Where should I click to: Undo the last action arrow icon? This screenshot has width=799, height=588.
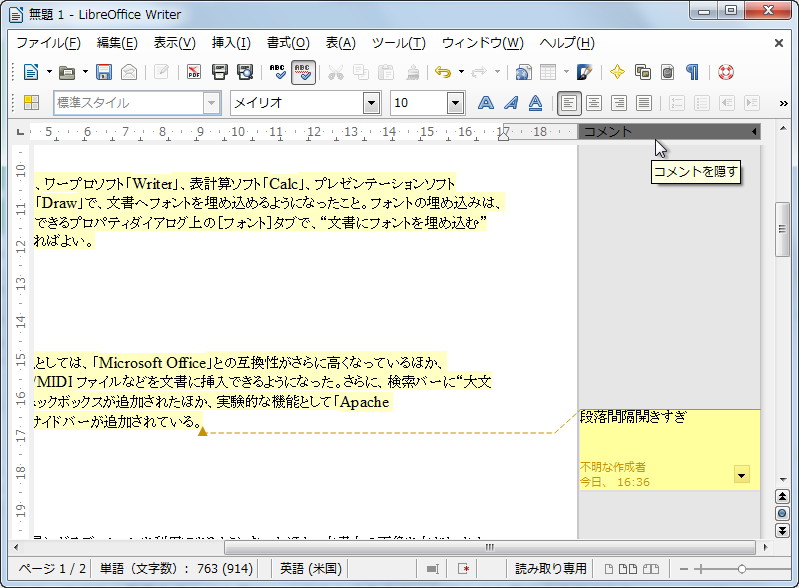[443, 72]
